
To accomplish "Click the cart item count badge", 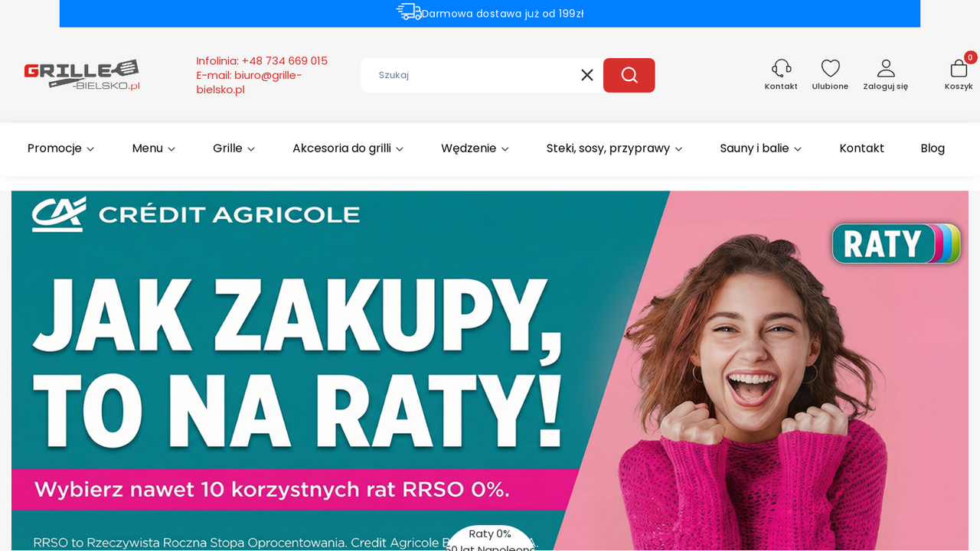I will (971, 57).
